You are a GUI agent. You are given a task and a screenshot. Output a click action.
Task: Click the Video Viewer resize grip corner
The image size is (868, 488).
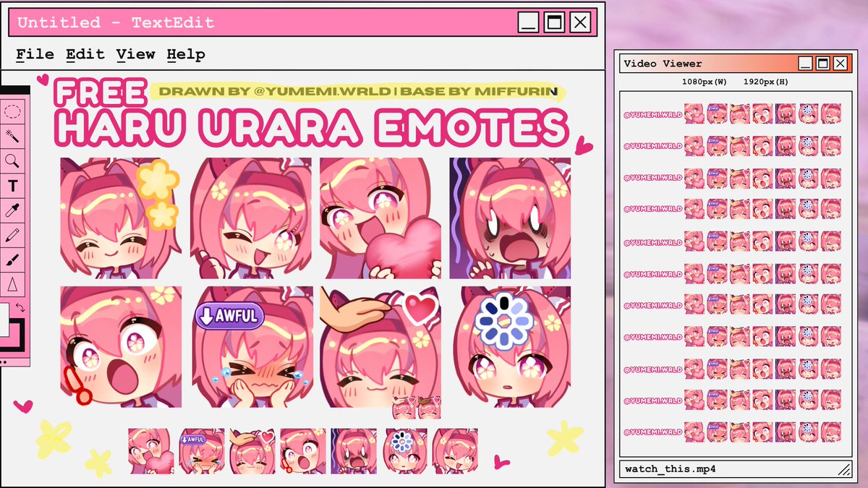tap(844, 470)
